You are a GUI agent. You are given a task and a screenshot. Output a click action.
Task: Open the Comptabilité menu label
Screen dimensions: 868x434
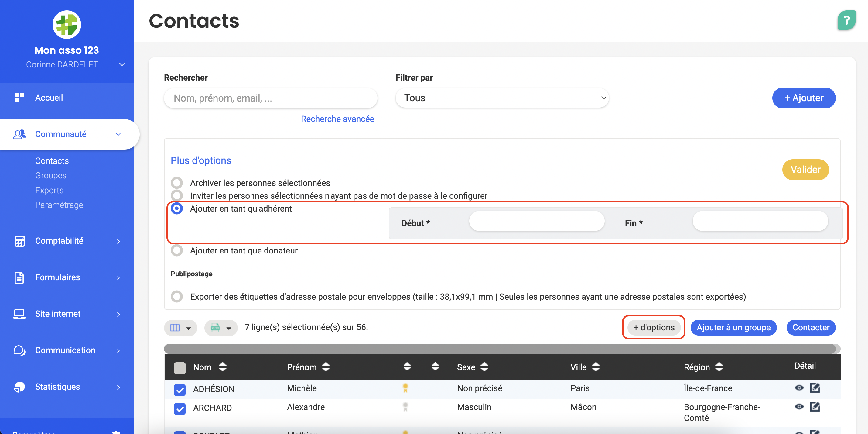click(59, 241)
